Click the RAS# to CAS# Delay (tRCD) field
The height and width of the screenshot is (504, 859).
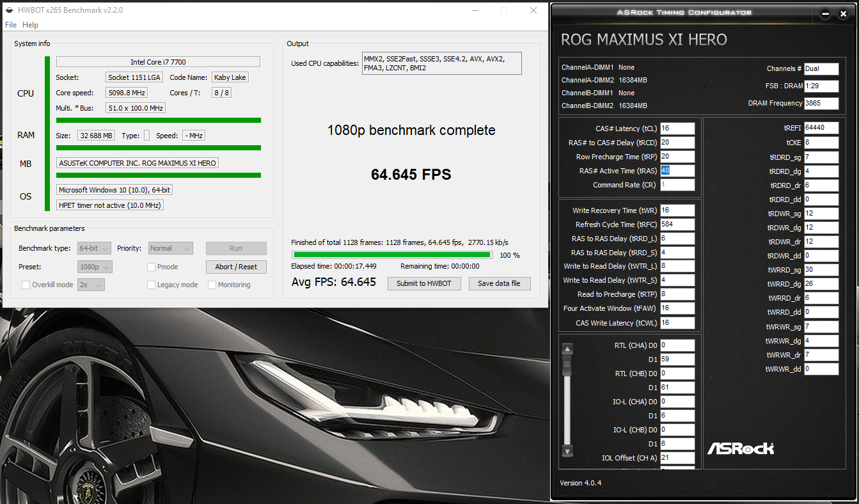tap(677, 143)
